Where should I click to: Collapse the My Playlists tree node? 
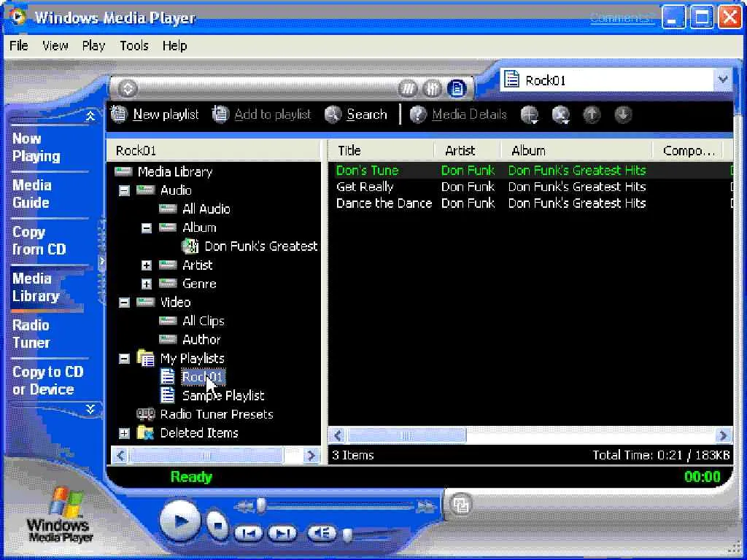tap(124, 359)
